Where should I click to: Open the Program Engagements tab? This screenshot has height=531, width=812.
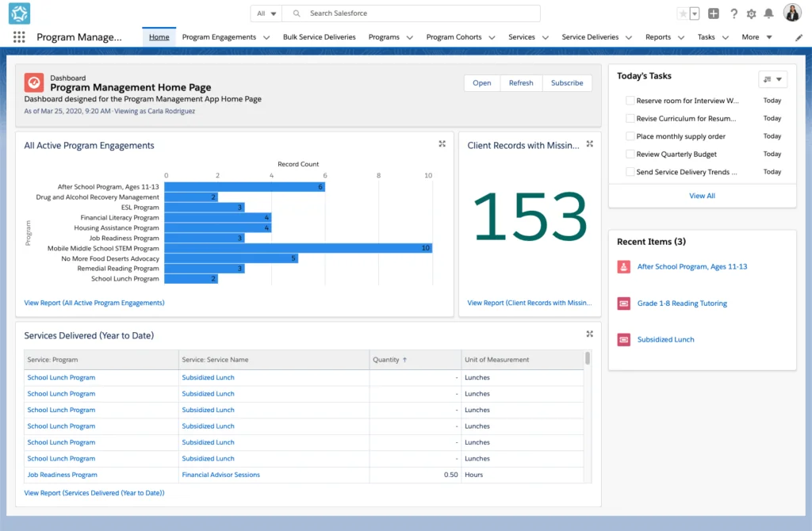point(219,37)
